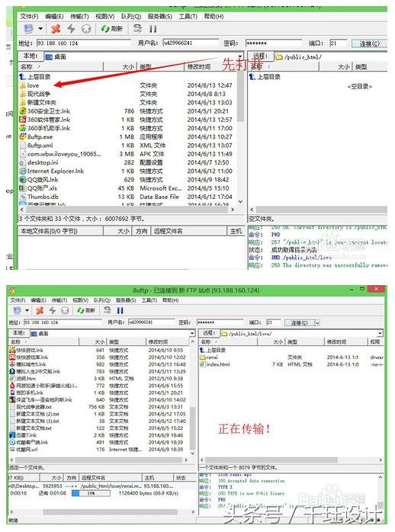Click 刷新 refresh button in top window
Image resolution: width=395 pixels, height=532 pixels.
click(x=111, y=29)
